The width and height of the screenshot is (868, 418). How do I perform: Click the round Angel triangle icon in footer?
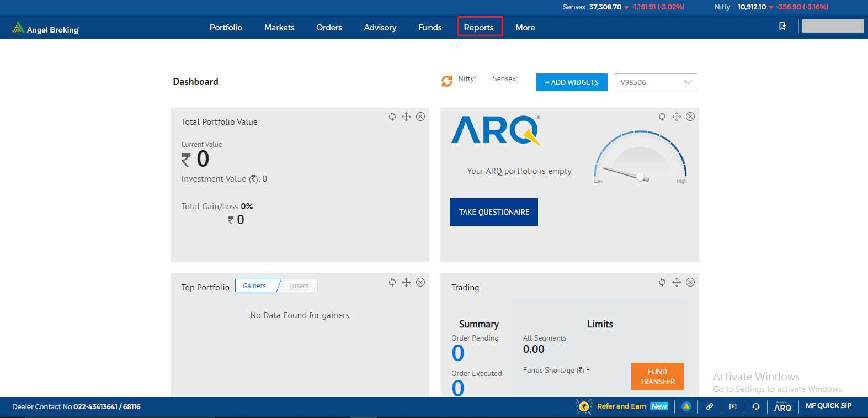tap(686, 406)
